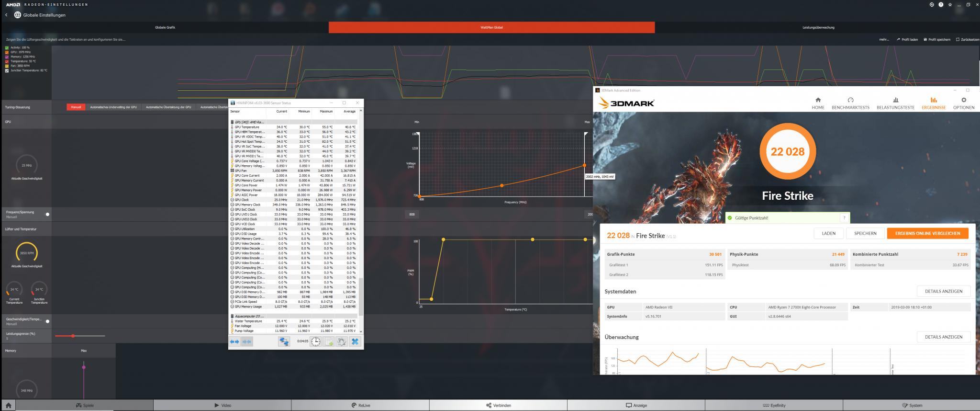980x411 pixels.
Task: Click HWiNFO network sharing icon
Action: tap(284, 342)
